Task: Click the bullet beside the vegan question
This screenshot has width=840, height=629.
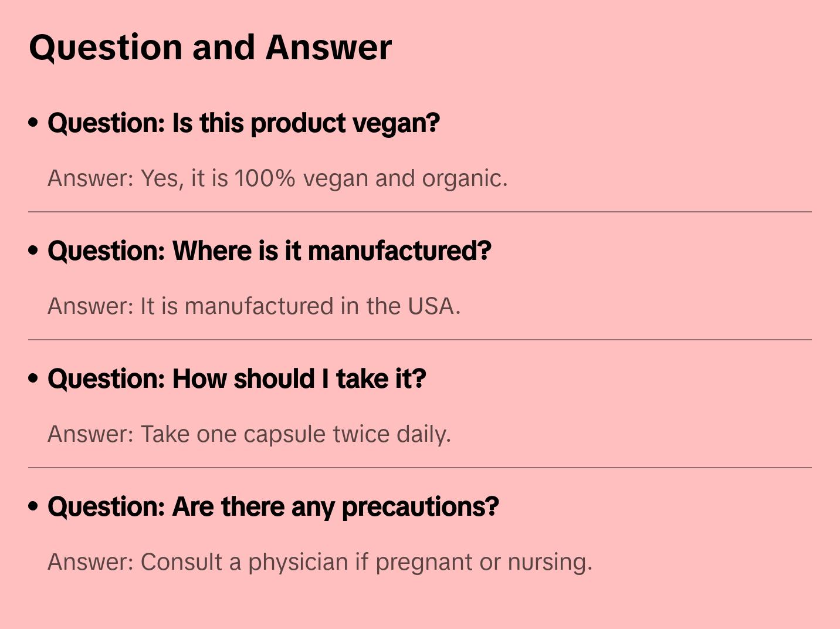Action: (x=33, y=123)
